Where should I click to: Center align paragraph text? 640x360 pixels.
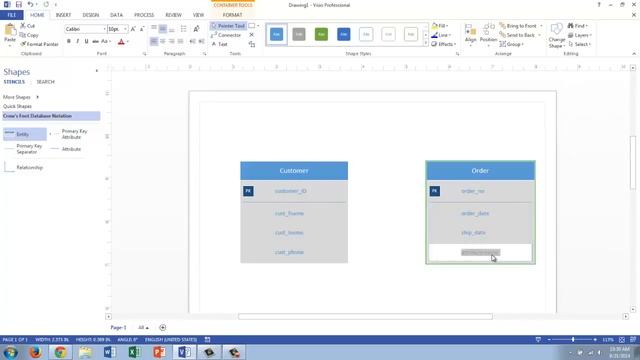coord(163,41)
